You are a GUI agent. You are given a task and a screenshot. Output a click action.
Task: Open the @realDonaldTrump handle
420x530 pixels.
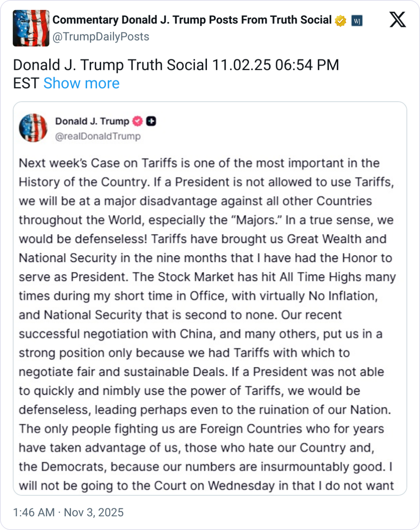coord(98,136)
